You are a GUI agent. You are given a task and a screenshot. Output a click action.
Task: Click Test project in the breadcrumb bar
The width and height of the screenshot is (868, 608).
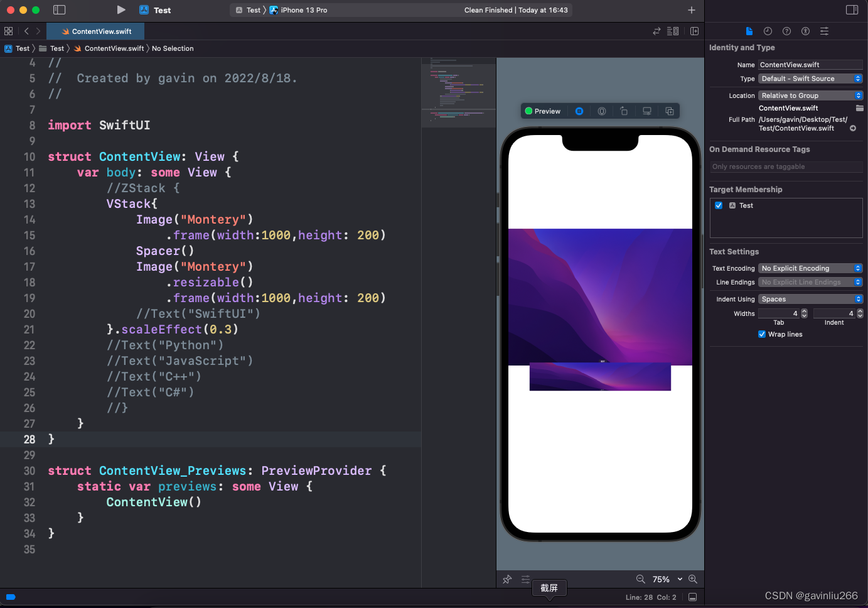(18, 48)
